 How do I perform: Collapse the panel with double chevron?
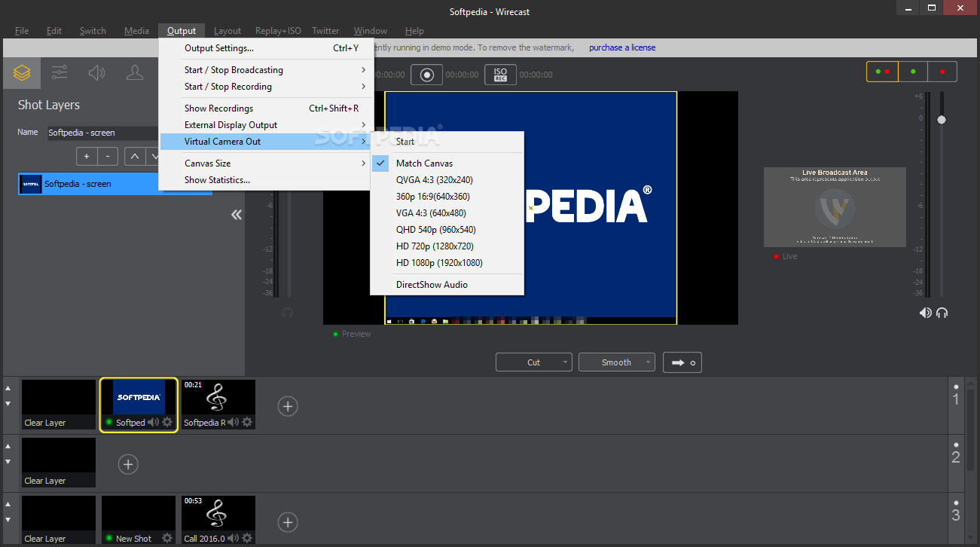click(237, 215)
